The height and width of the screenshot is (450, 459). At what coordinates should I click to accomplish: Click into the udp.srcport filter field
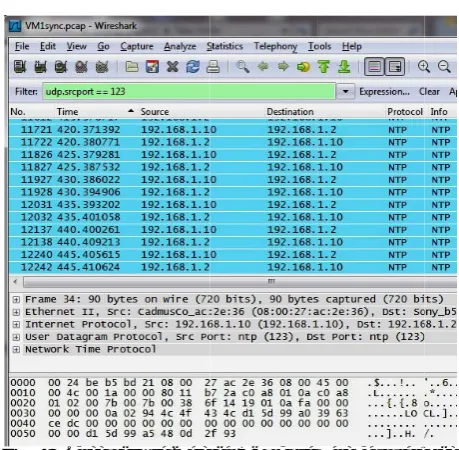(x=189, y=91)
